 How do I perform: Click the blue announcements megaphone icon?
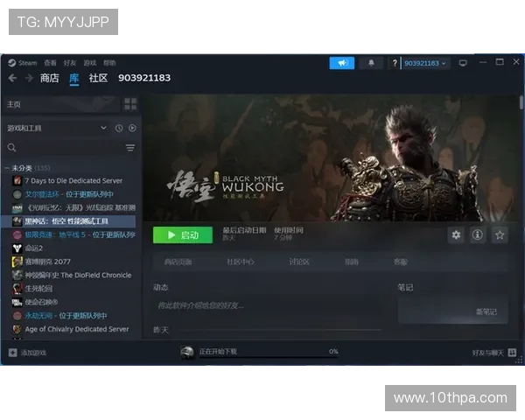[342, 63]
